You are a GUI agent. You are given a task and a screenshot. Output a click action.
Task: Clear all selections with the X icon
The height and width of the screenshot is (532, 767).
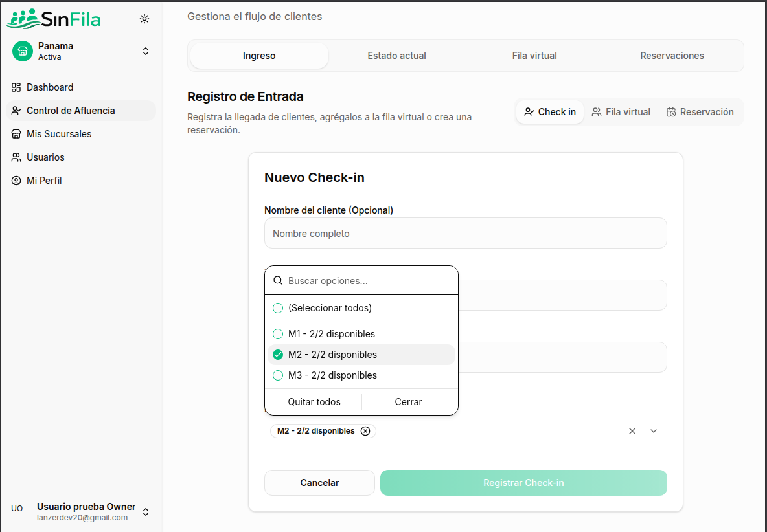click(632, 431)
